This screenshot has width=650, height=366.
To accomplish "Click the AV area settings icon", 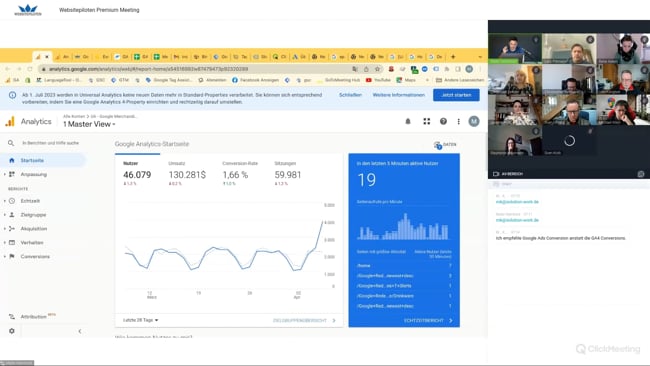I will [641, 174].
